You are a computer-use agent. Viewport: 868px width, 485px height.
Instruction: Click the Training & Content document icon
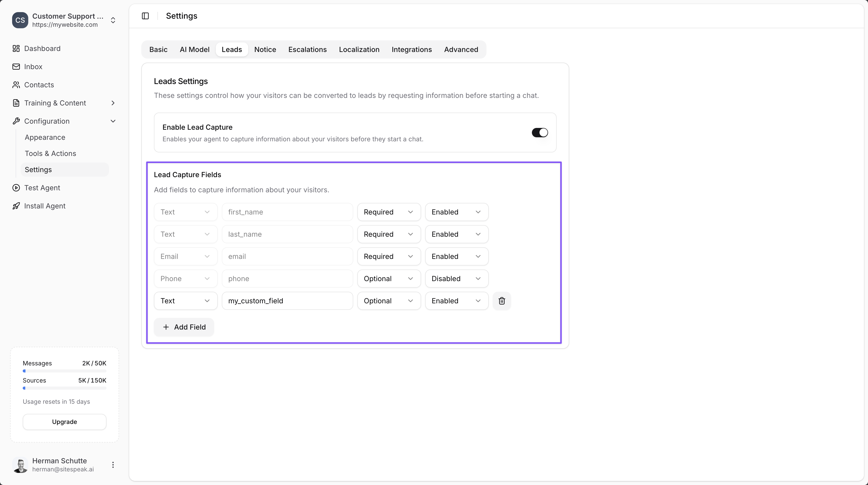[x=16, y=103]
